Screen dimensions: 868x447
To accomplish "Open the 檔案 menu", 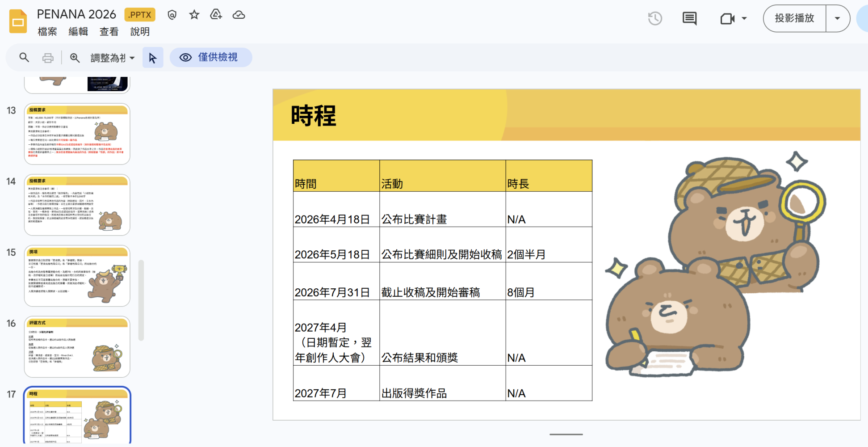I will click(x=47, y=32).
